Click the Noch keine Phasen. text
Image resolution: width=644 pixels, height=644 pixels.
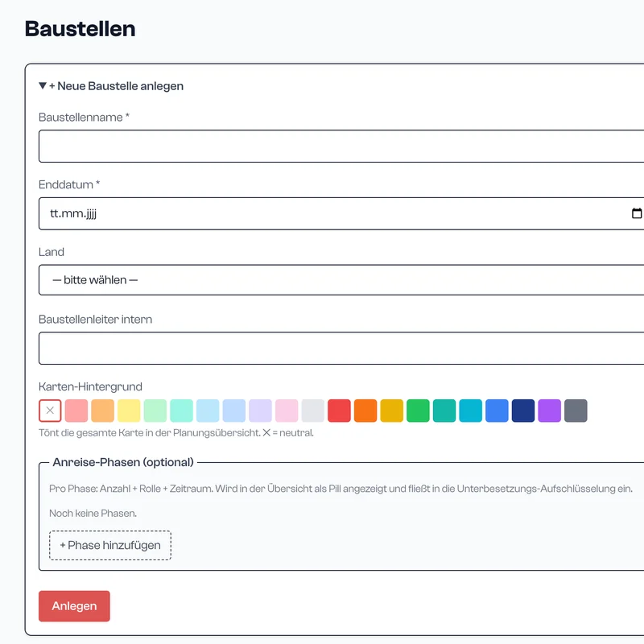pyautogui.click(x=93, y=514)
